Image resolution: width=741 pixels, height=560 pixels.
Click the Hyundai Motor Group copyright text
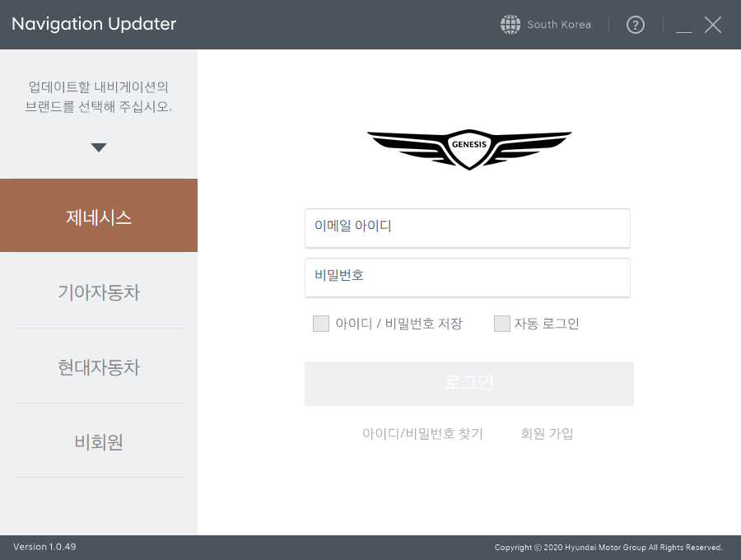[x=608, y=548]
